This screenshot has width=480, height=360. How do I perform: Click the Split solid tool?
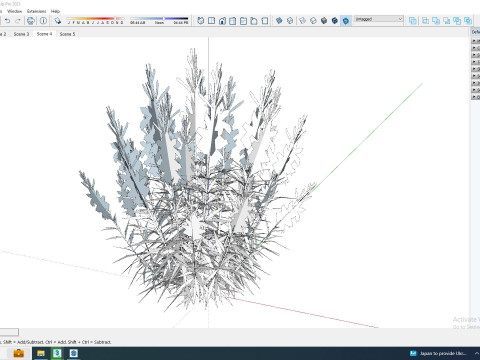[x=468, y=21]
